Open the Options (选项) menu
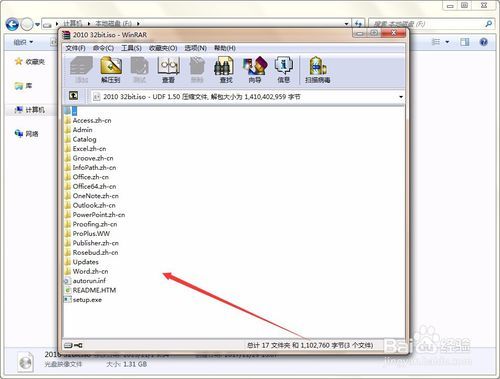This screenshot has height=379, width=500. (x=196, y=48)
